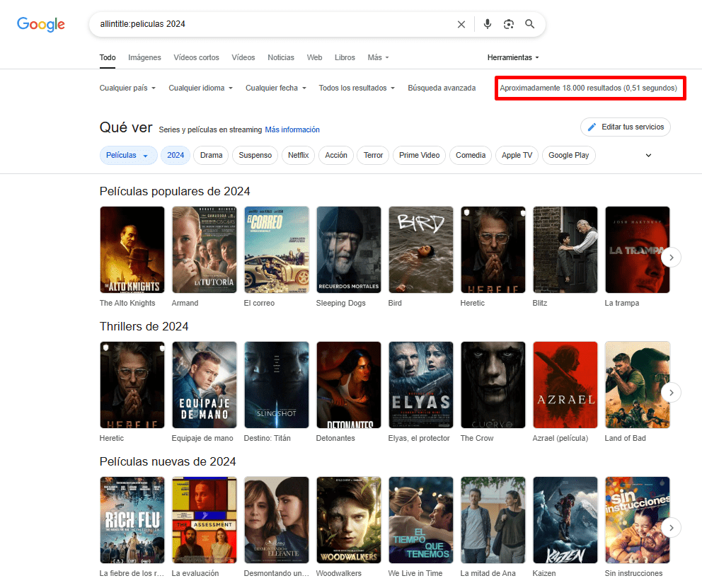
Task: Open the Bird movie poster
Action: click(x=421, y=250)
